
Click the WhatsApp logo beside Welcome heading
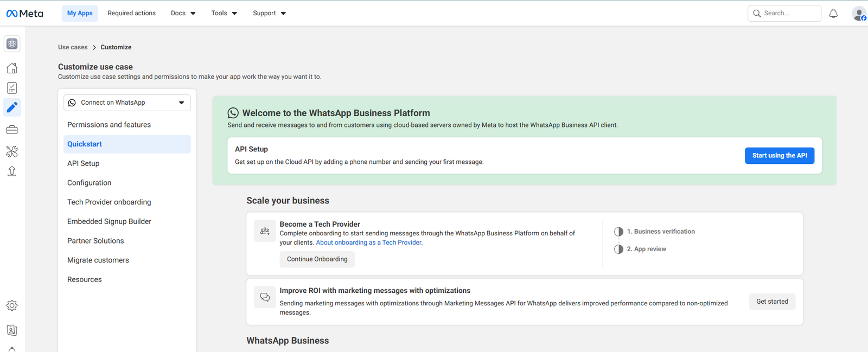233,113
